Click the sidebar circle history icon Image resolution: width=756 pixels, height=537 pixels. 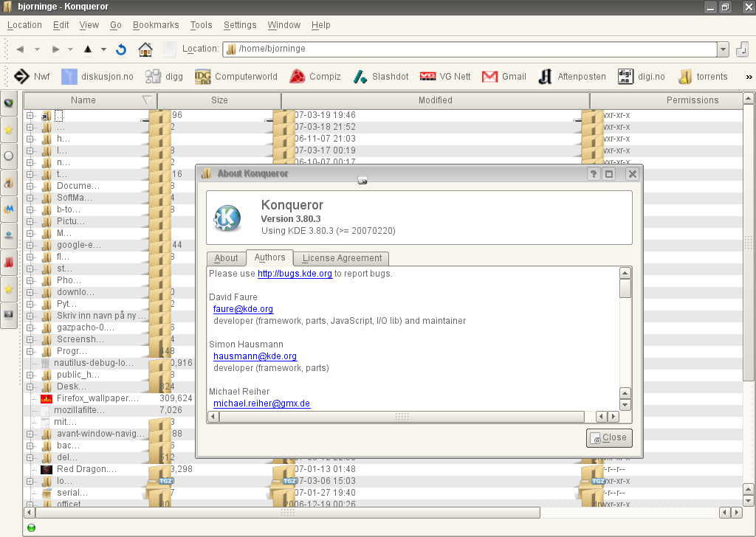point(9,156)
